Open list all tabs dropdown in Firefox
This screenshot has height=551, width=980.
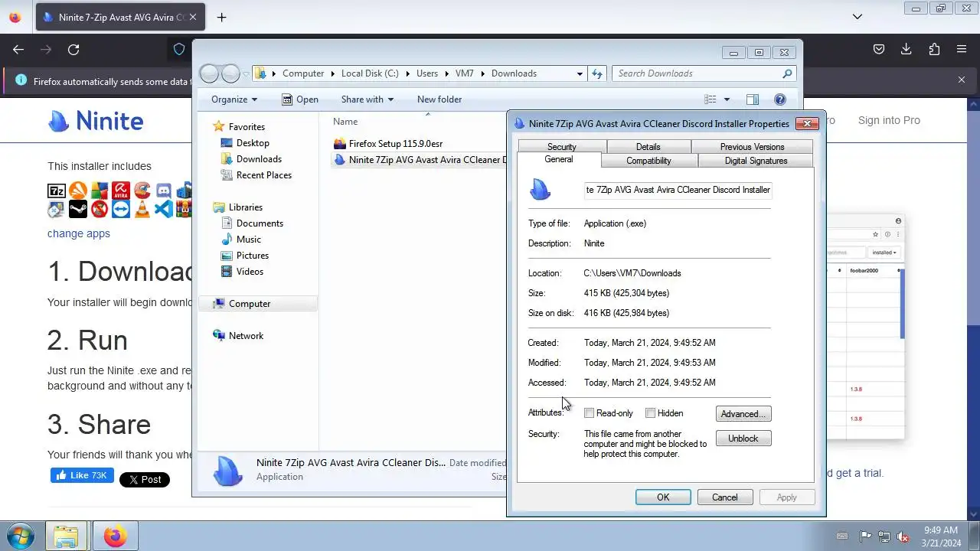(857, 16)
